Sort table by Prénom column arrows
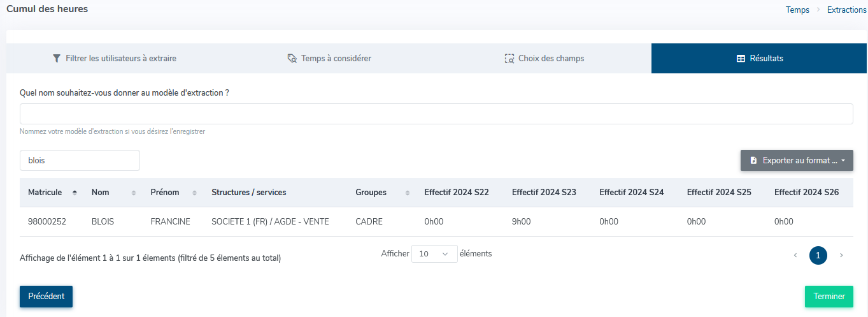Viewport: 868px width, 317px height. pyautogui.click(x=197, y=193)
